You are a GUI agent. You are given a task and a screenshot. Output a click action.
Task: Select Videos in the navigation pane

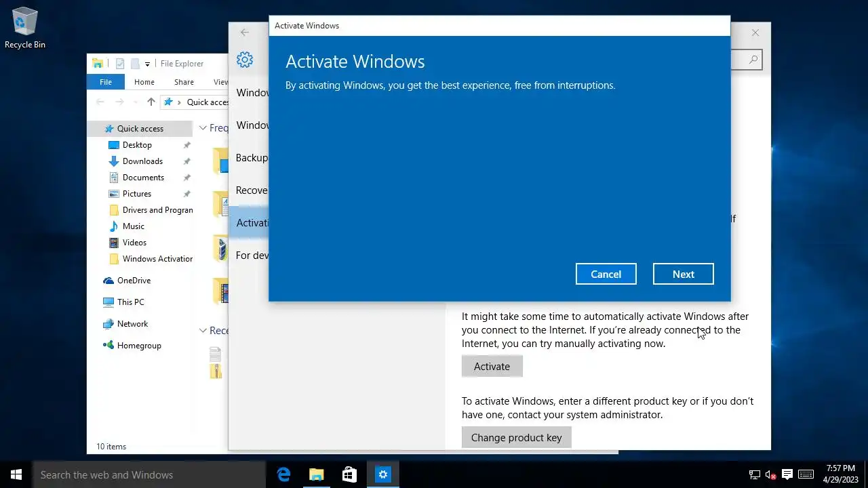[x=134, y=242]
